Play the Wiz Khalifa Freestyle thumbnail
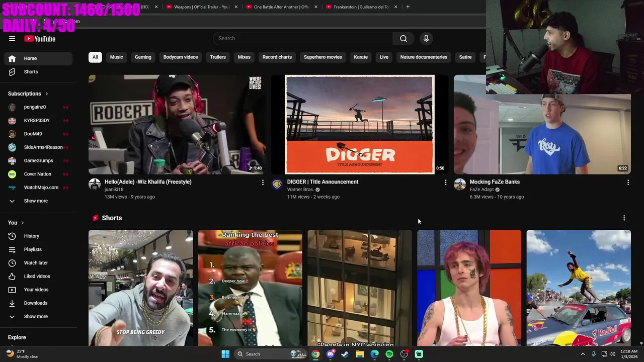The width and height of the screenshot is (644, 362). [x=177, y=125]
